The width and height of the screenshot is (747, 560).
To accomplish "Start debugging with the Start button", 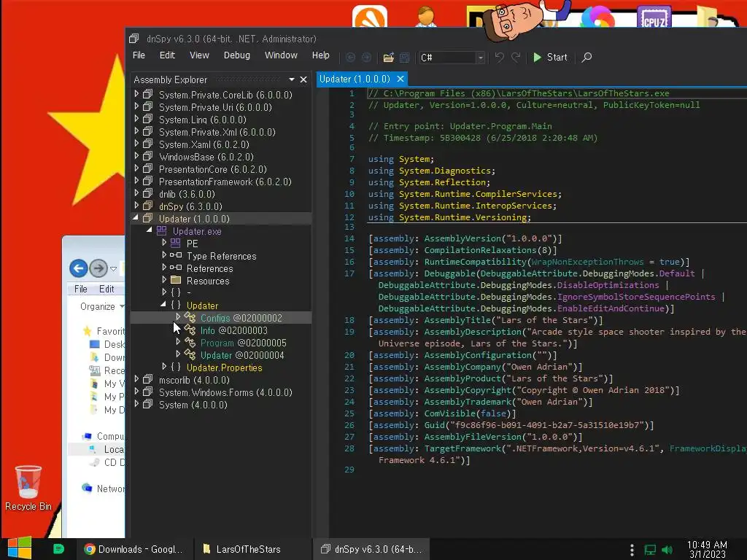I will point(550,57).
